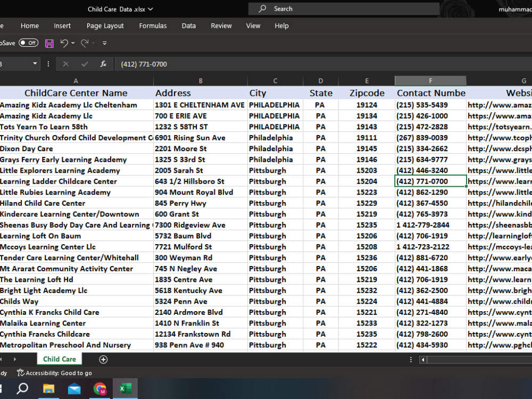This screenshot has width=532, height=399.
Task: Open the Data ribbon tab
Action: tap(189, 26)
